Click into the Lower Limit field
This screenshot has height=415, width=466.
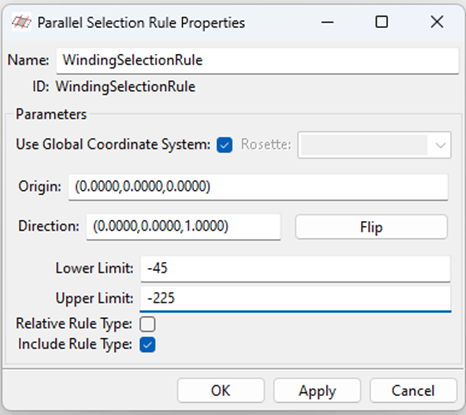pyautogui.click(x=296, y=269)
